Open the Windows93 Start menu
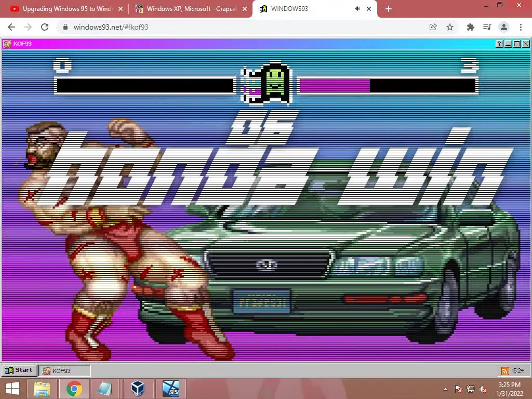 (19, 370)
